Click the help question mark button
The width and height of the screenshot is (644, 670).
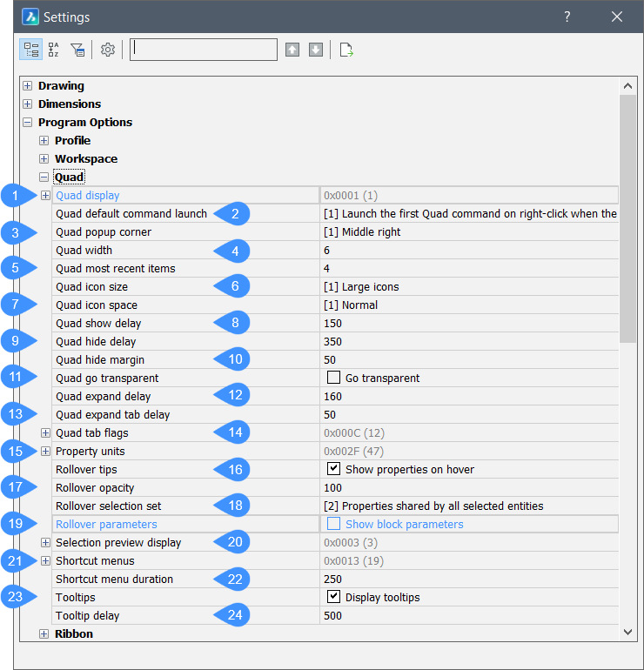(567, 17)
